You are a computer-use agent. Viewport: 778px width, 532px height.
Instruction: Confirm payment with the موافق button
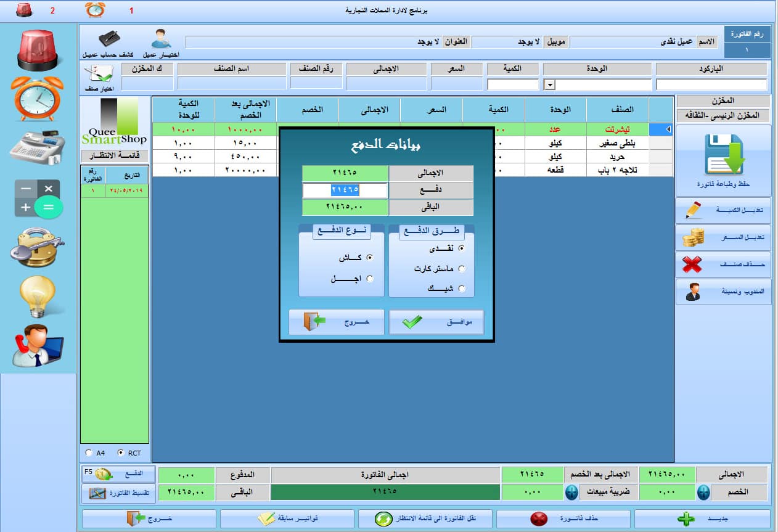[x=436, y=322]
